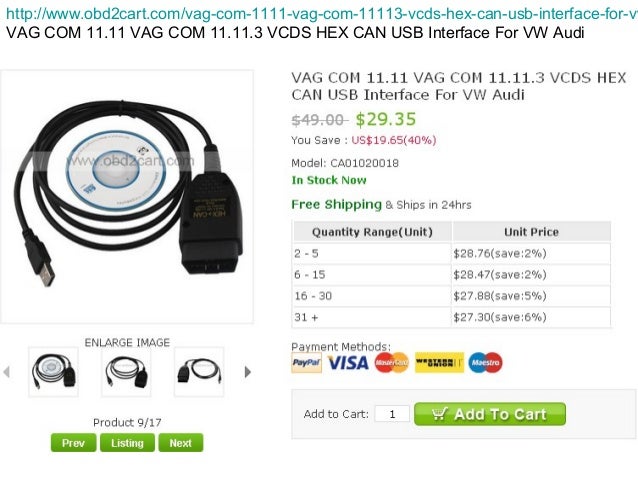The image size is (638, 479).
Task: Open the product Listing button
Action: (127, 443)
